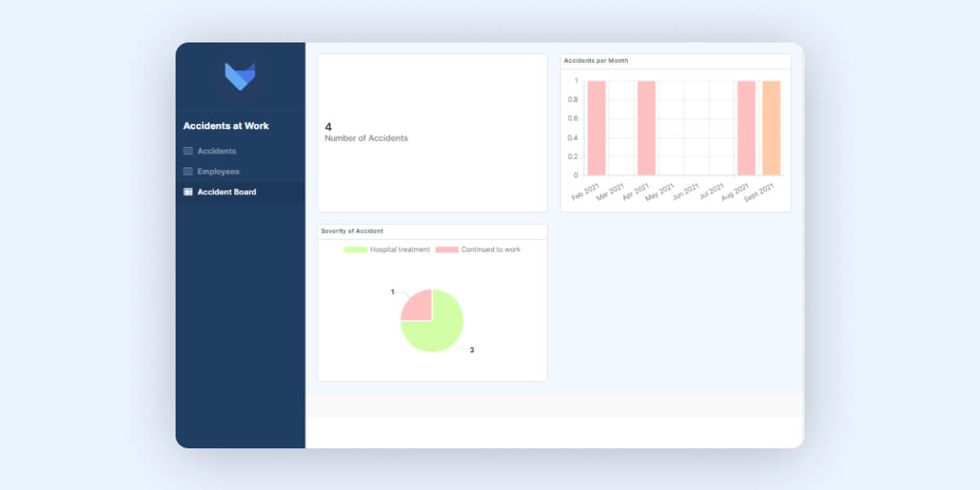The image size is (980, 490).
Task: Click green Hospital treatment legend swatch
Action: click(x=355, y=249)
